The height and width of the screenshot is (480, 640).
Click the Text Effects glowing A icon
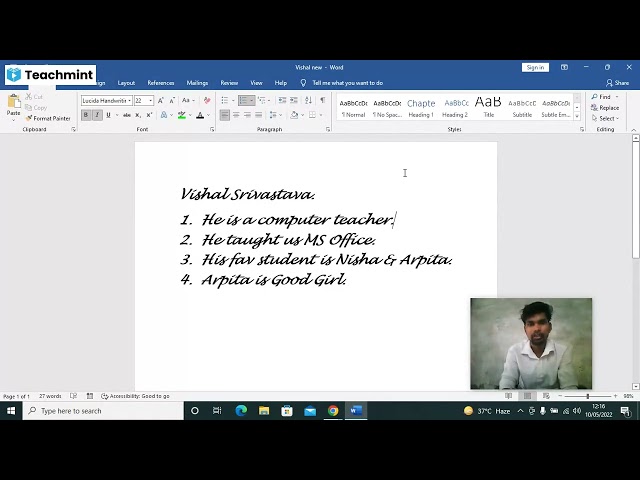click(164, 116)
